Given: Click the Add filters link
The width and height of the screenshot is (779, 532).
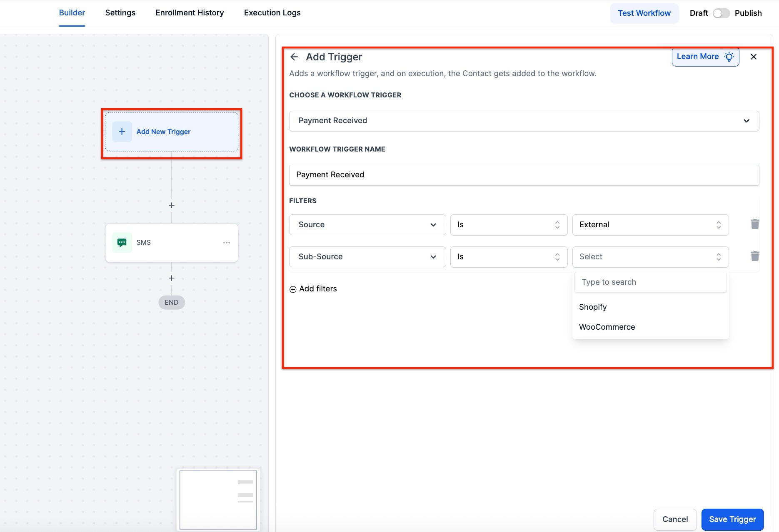Looking at the screenshot, I should [313, 289].
